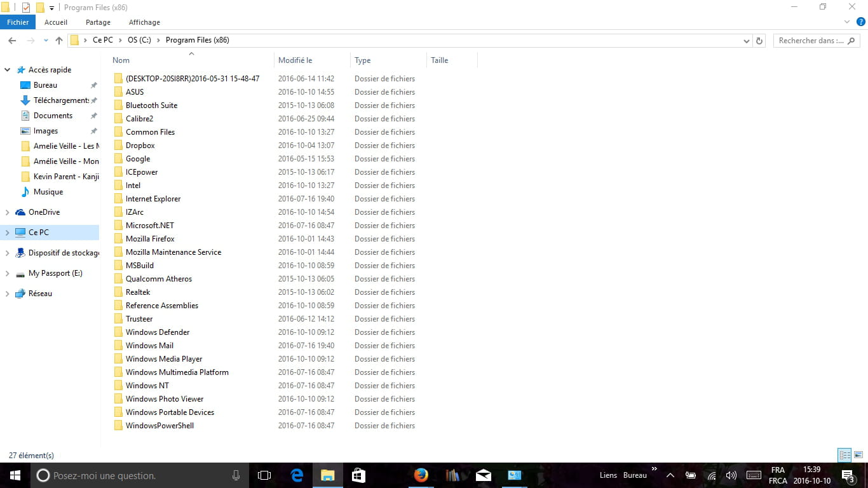Expand the address bar history dropdown
This screenshot has height=488, width=868.
(746, 41)
